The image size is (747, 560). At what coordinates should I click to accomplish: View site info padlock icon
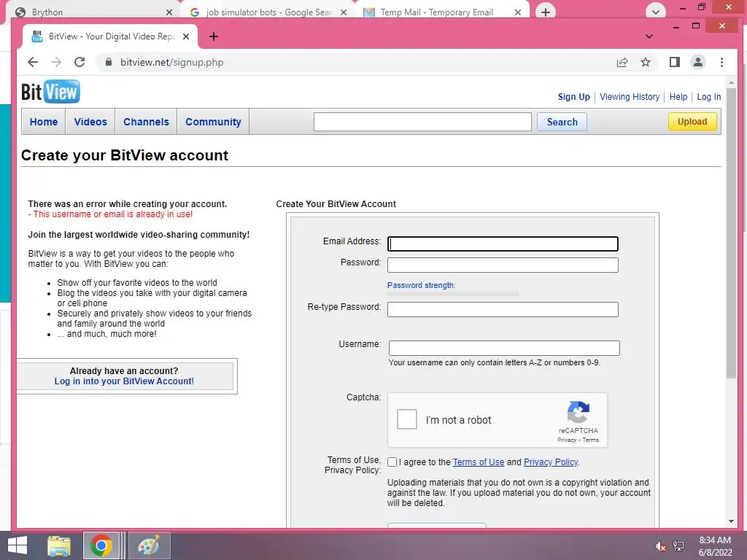pyautogui.click(x=109, y=62)
